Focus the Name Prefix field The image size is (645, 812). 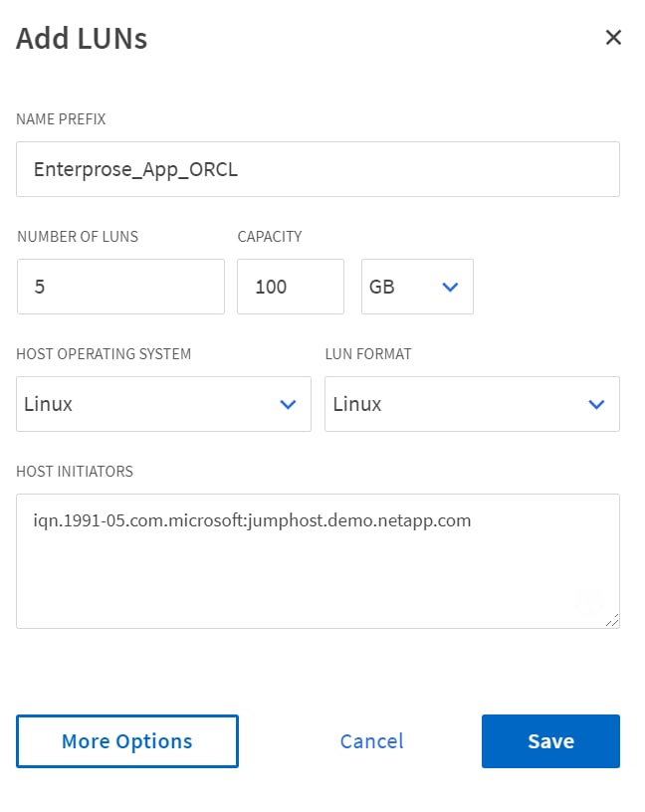[x=318, y=169]
